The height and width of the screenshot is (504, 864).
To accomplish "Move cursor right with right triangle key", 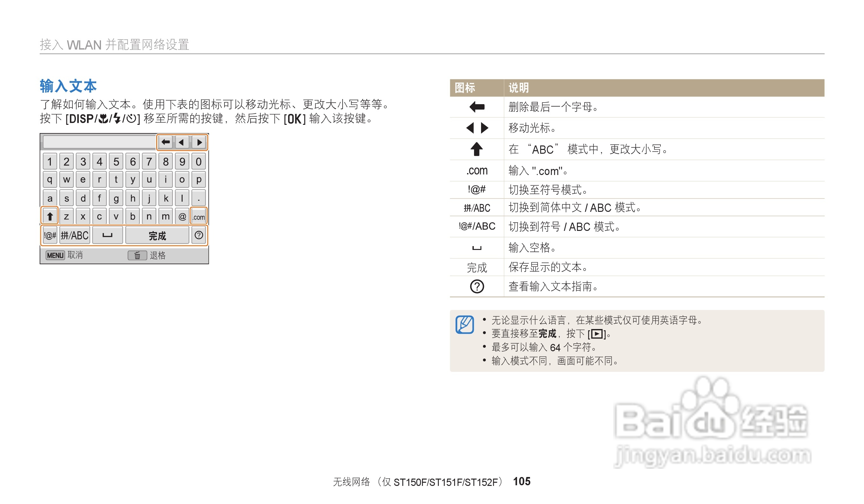I will (x=199, y=142).
